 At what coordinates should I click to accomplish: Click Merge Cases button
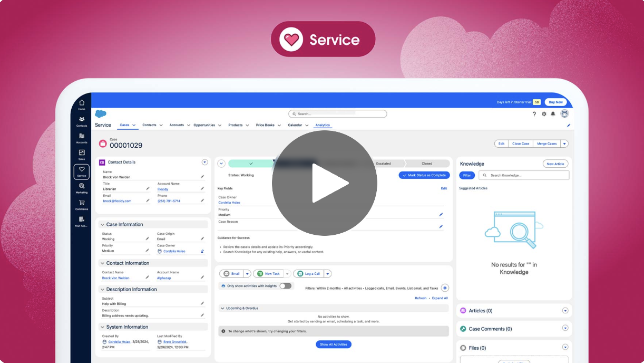[547, 144]
